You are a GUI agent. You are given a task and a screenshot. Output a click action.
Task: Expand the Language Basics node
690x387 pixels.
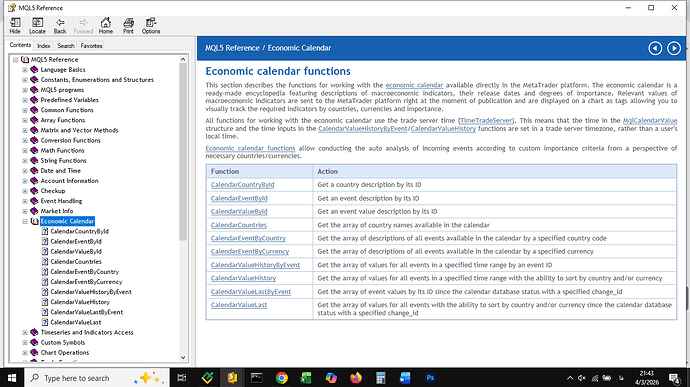(x=25, y=70)
